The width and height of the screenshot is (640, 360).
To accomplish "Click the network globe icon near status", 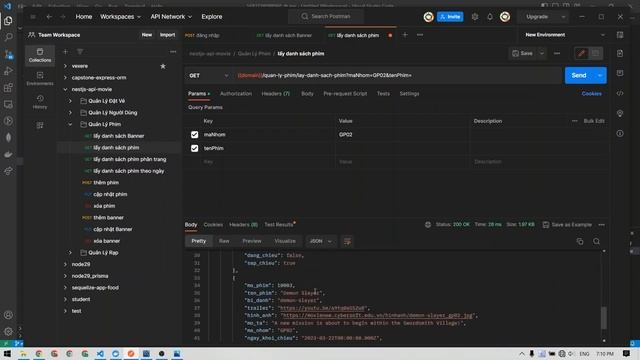I will coord(428,224).
